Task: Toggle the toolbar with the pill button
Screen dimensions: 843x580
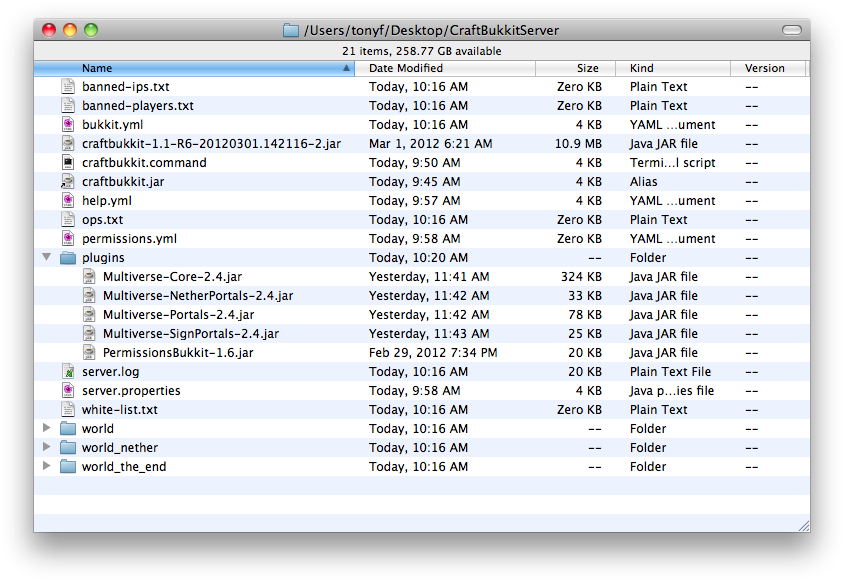Action: 791,30
